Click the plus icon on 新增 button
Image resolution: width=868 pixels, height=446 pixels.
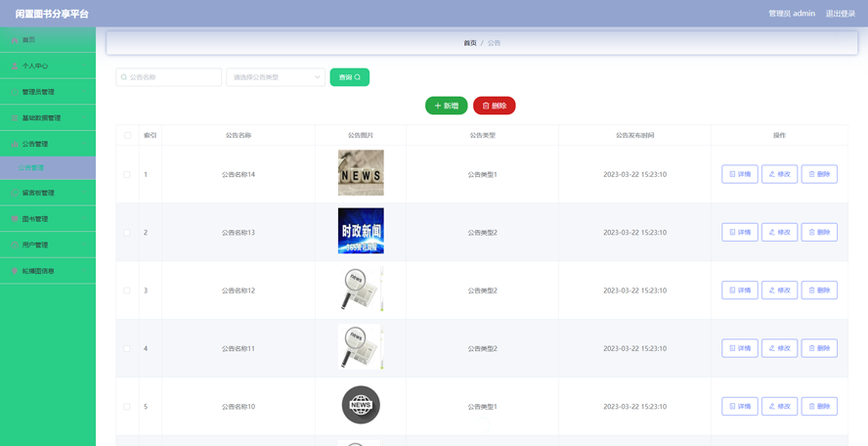(438, 106)
